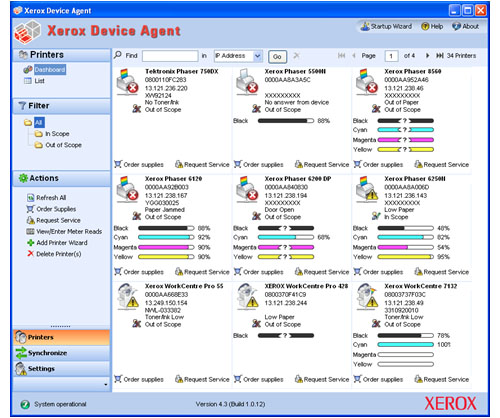Click the Actions panel header
Viewport: 500px width, 418px height.
(x=62, y=179)
